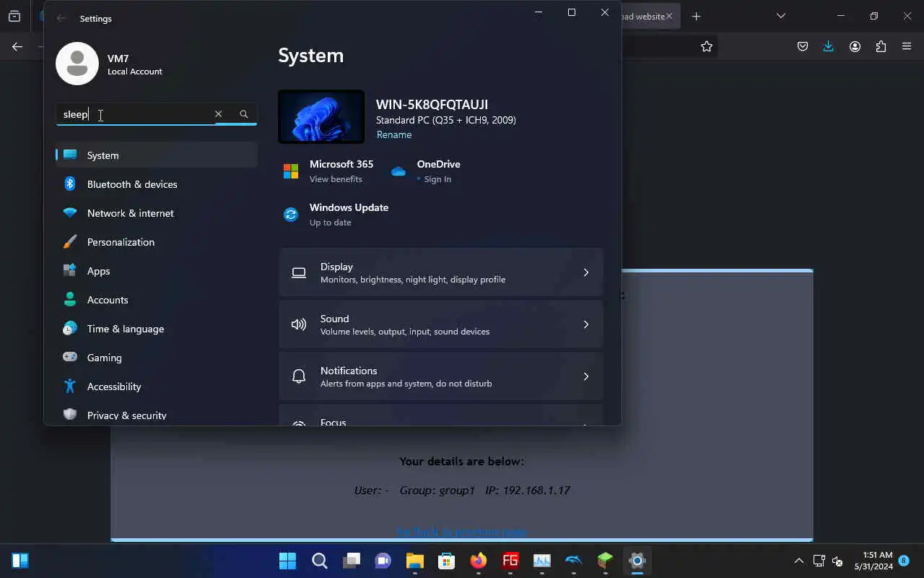Open the Dolphin emulator taskbar icon

click(x=573, y=561)
